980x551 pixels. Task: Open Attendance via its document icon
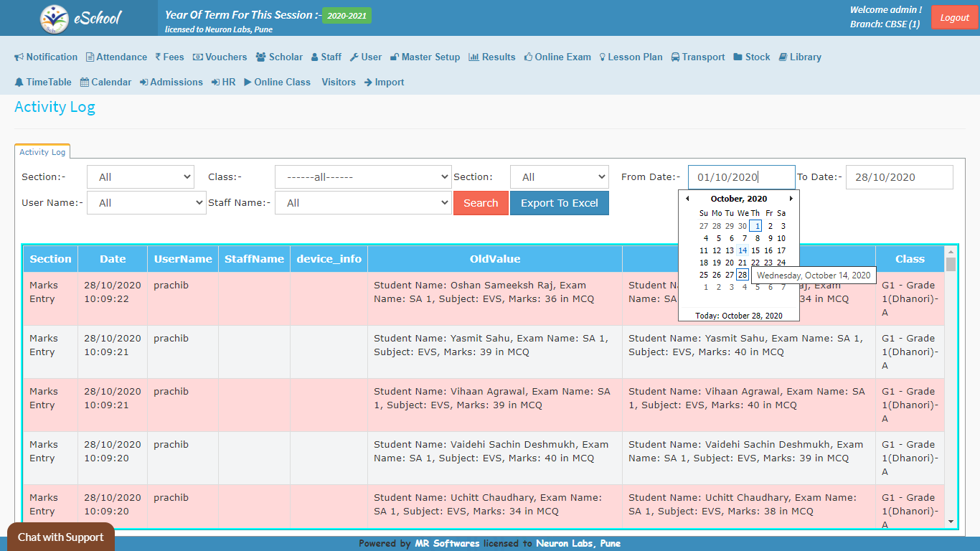(x=90, y=57)
